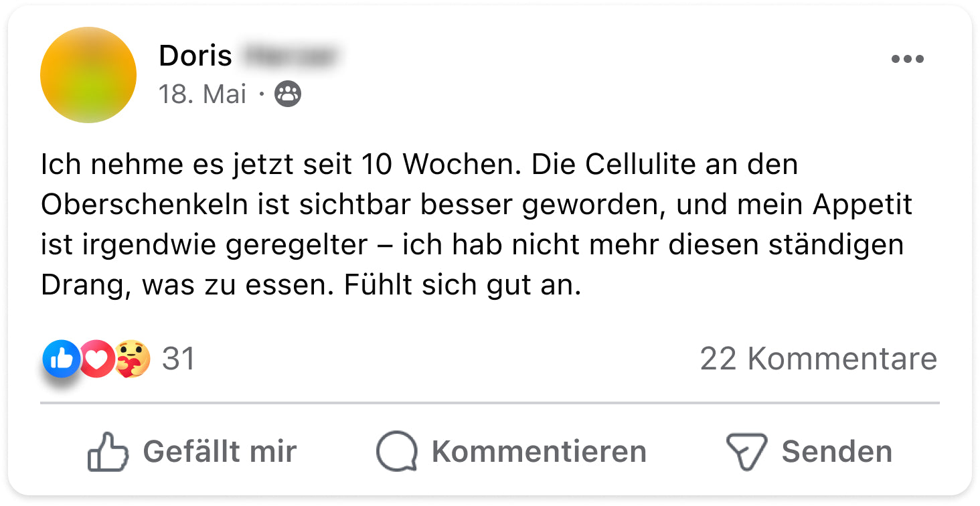Like the post with the Gefällt mir label
The height and width of the screenshot is (506, 980).
coord(220,452)
